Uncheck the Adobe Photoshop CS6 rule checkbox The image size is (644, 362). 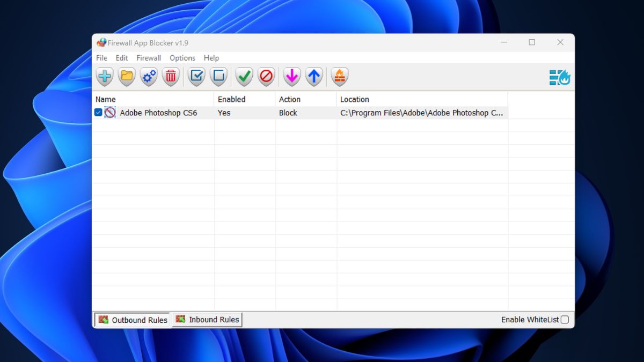98,113
